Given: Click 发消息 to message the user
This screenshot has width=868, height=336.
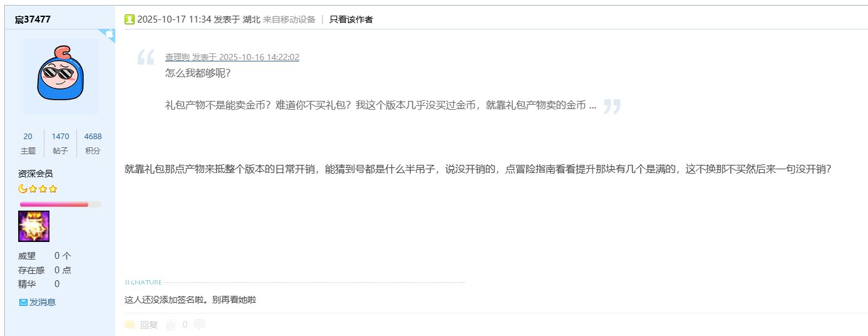Looking at the screenshot, I should (x=43, y=302).
